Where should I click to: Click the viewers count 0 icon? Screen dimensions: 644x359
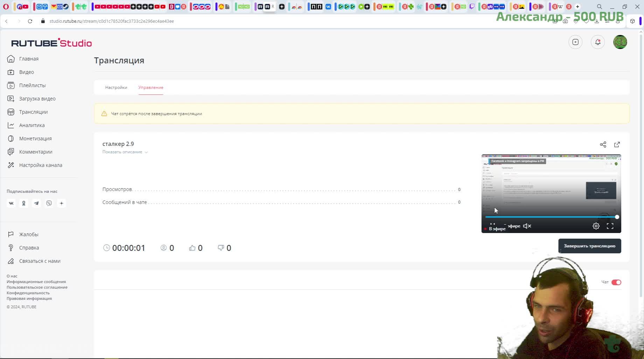coord(163,248)
